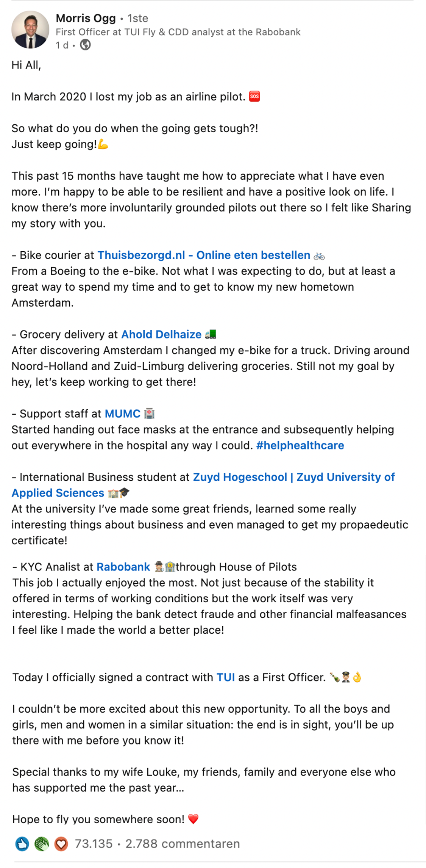Screen dimensions: 426x868
Task: Click the delivery truck emoji
Action: 211,335
